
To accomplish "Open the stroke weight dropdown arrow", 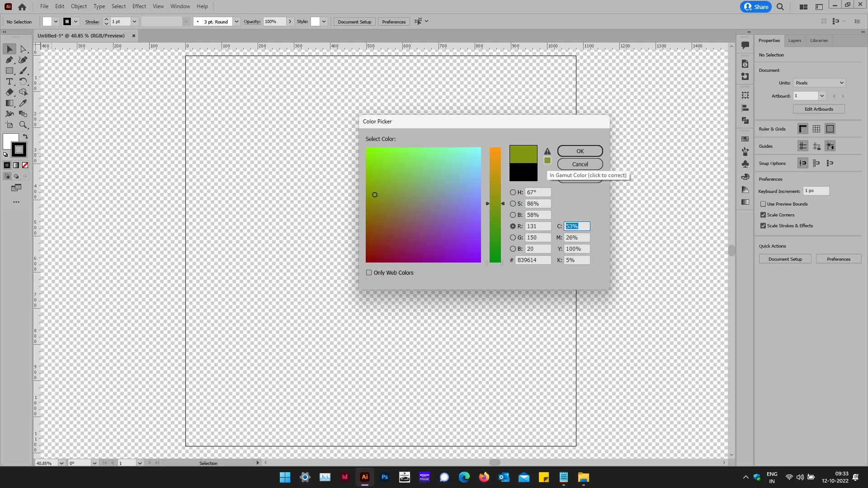I will click(x=134, y=22).
